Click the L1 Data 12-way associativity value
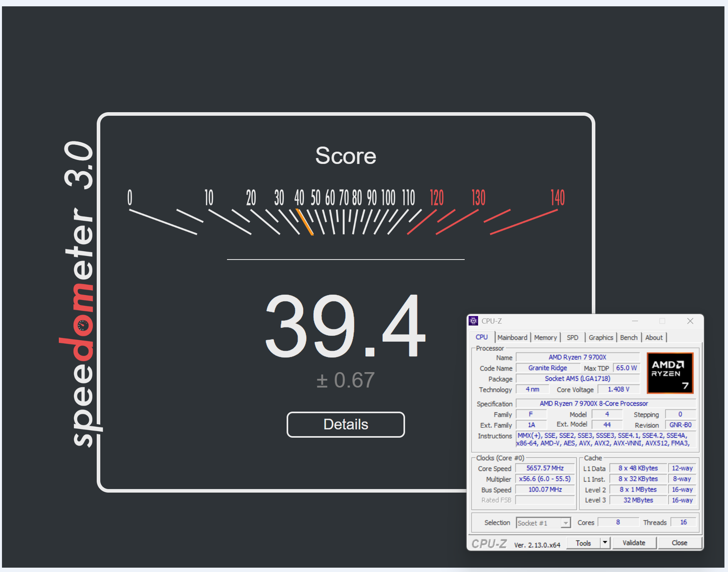Image resolution: width=728 pixels, height=572 pixels. (682, 468)
